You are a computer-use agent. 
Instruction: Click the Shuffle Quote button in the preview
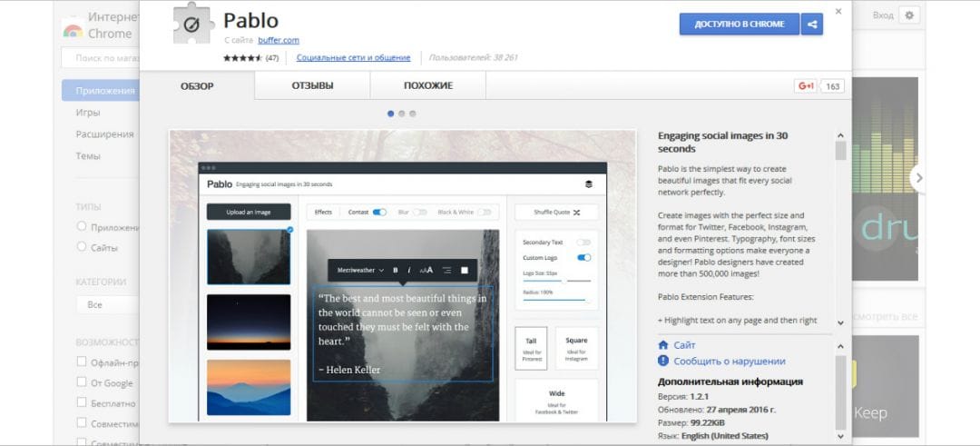click(556, 212)
